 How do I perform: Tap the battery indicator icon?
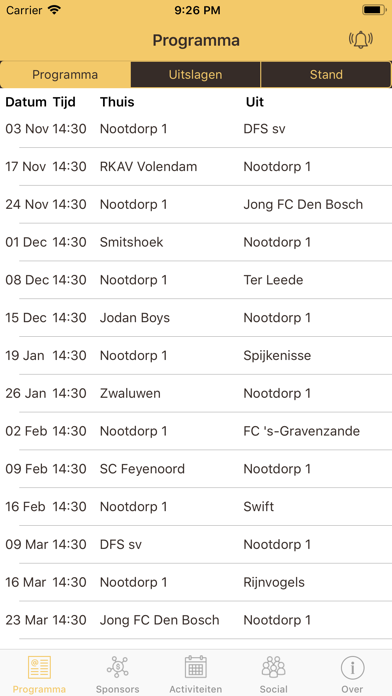[374, 10]
